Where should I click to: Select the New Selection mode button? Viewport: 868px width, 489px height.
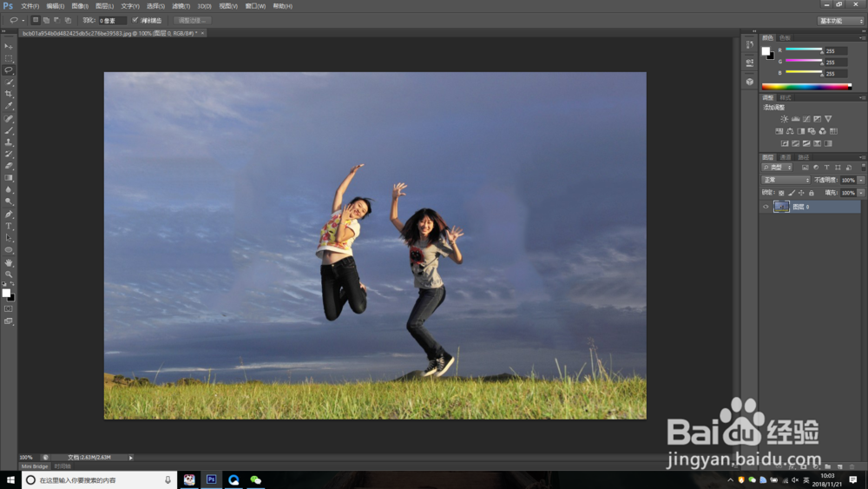[36, 20]
